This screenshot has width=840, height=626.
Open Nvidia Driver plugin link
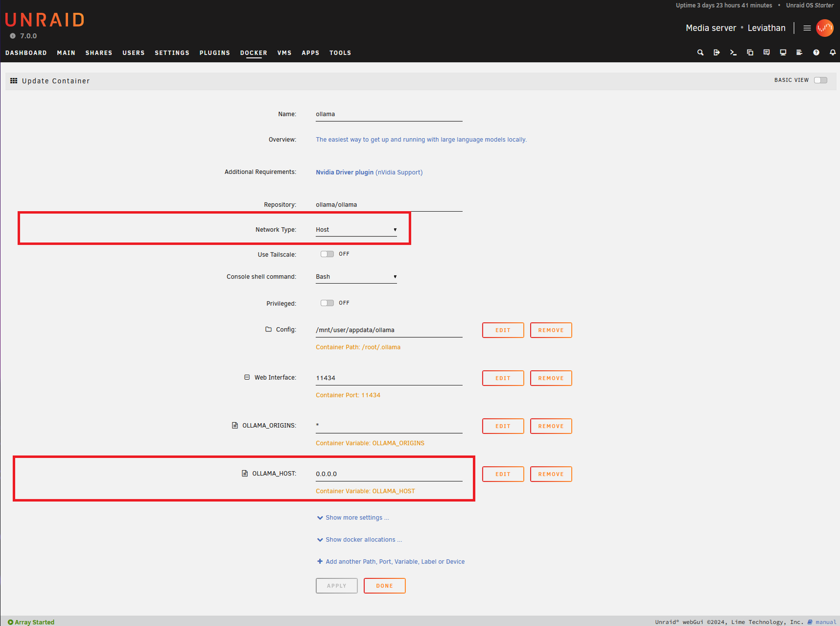344,172
